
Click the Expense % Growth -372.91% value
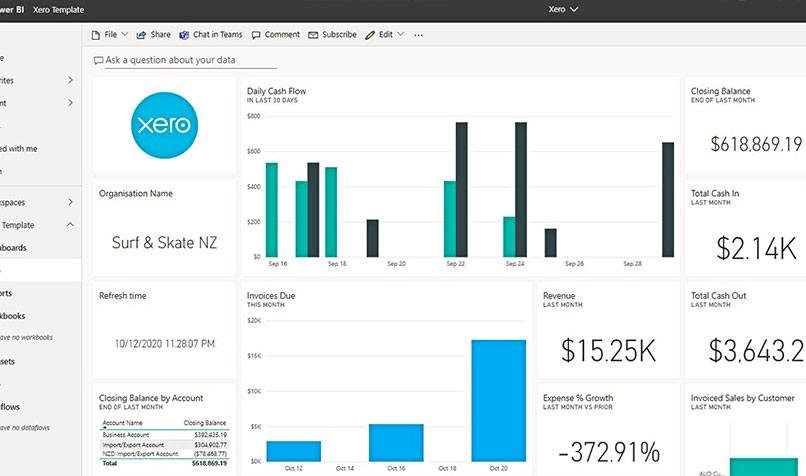tap(609, 452)
